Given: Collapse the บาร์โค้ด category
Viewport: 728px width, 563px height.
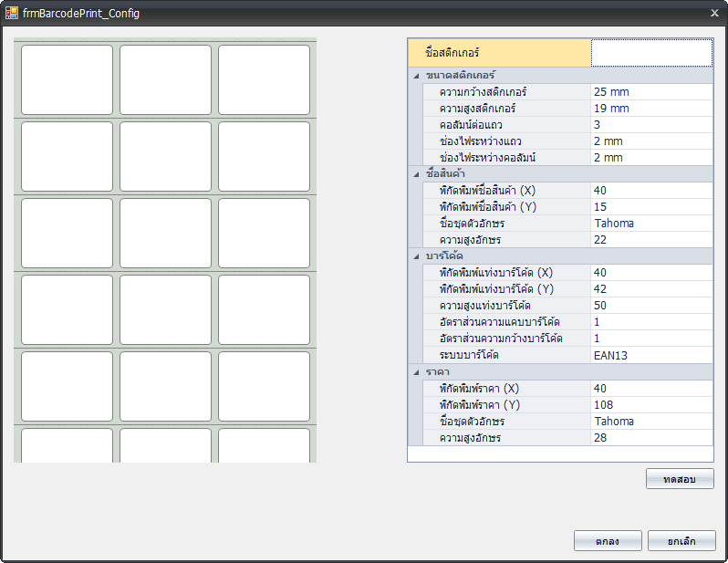Looking at the screenshot, I should [416, 256].
